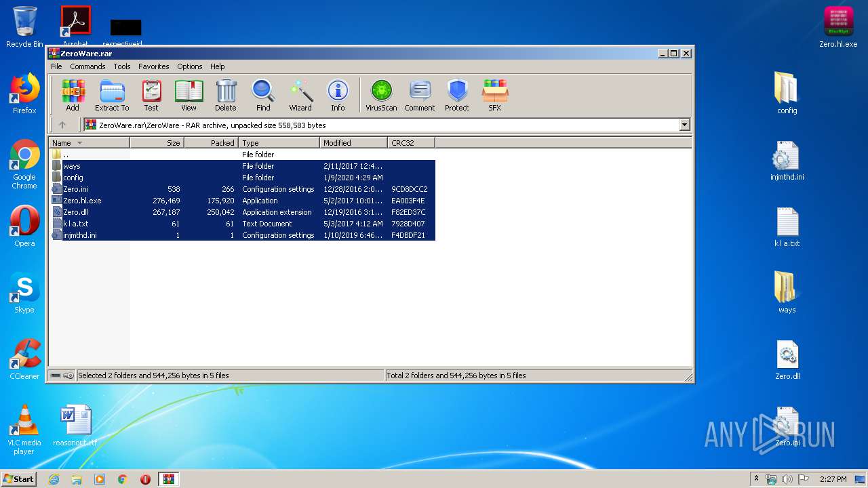Open k l a.txt desktop file
868x488 pixels.
(x=787, y=226)
